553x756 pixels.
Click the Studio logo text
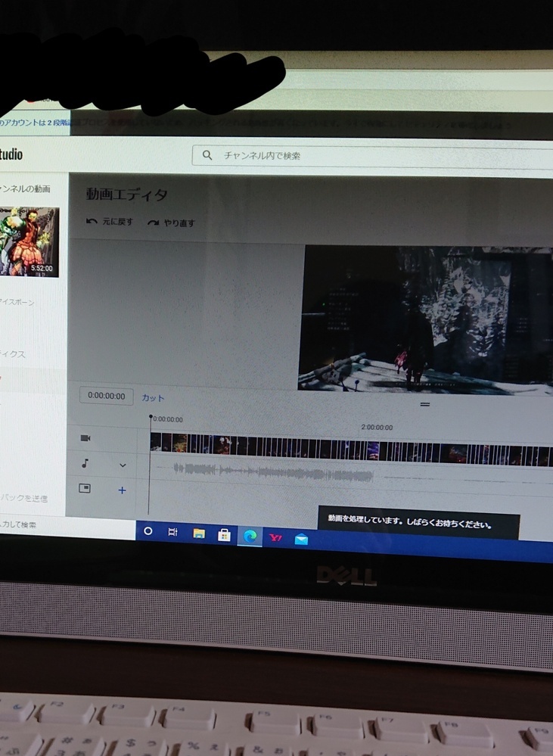[x=11, y=154]
